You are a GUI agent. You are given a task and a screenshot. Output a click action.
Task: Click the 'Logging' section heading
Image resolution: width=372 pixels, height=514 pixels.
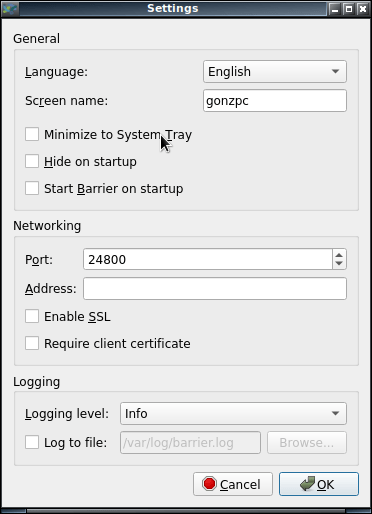pyautogui.click(x=37, y=382)
